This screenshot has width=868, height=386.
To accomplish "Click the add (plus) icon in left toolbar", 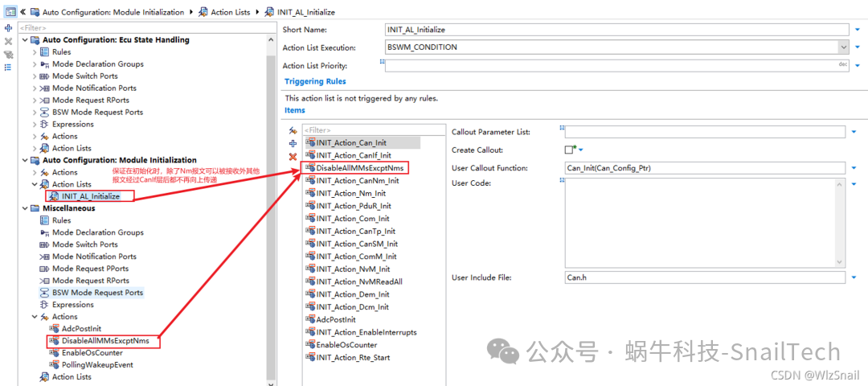I will [x=8, y=28].
